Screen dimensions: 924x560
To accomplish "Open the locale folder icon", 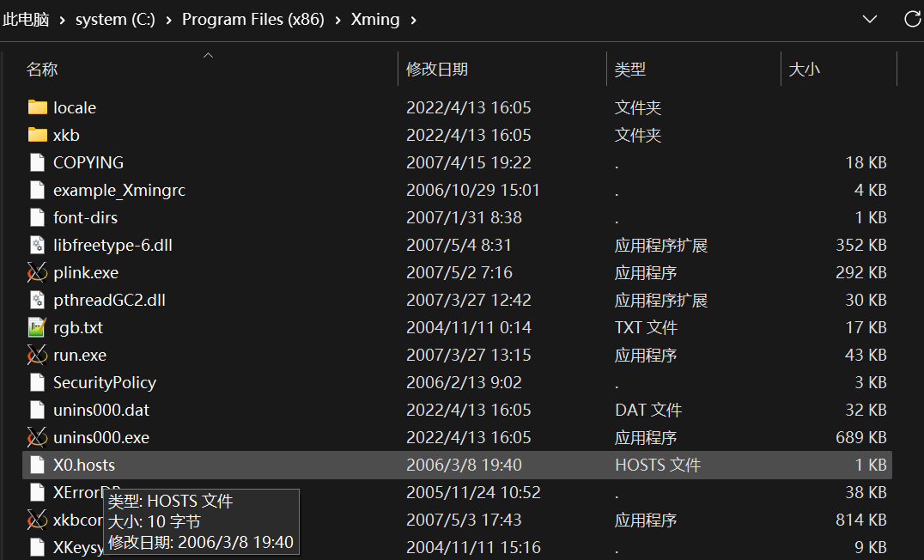I will [x=37, y=107].
